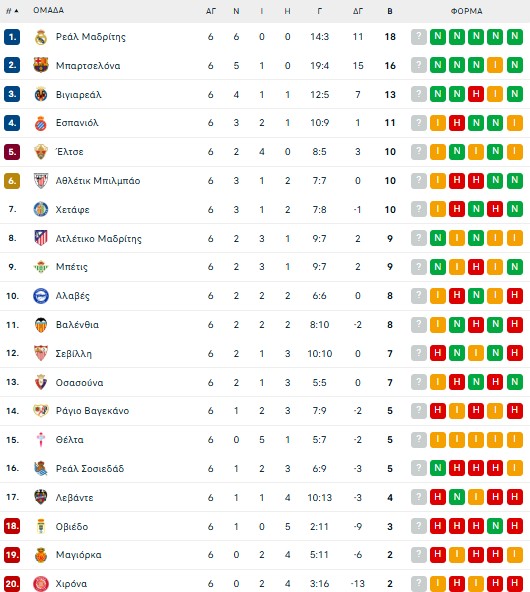This screenshot has height=592, width=530.
Task: Click the blue rank 1 position badge
Action: tap(12, 37)
